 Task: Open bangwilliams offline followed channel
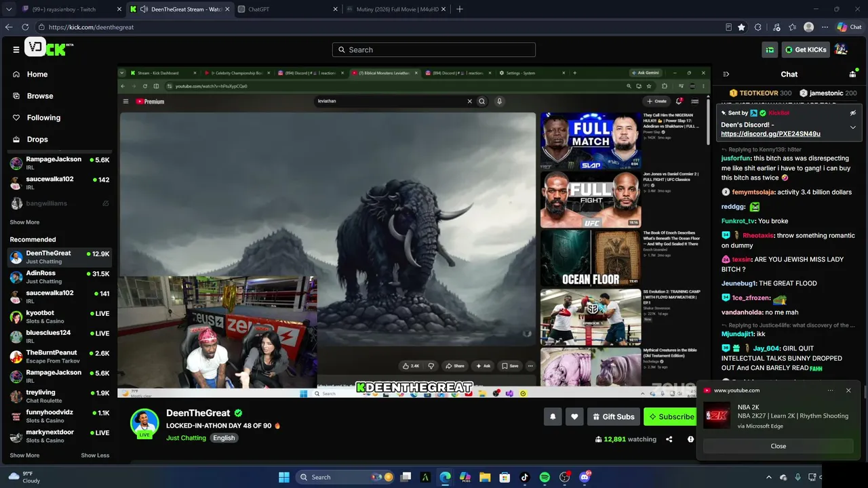tap(60, 203)
